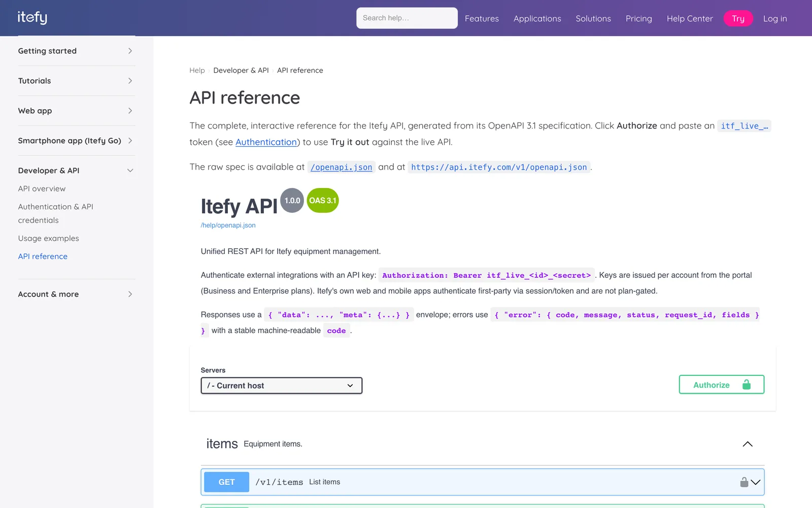812x508 pixels.
Task: Click the lock icon on Authorize button
Action: click(746, 385)
